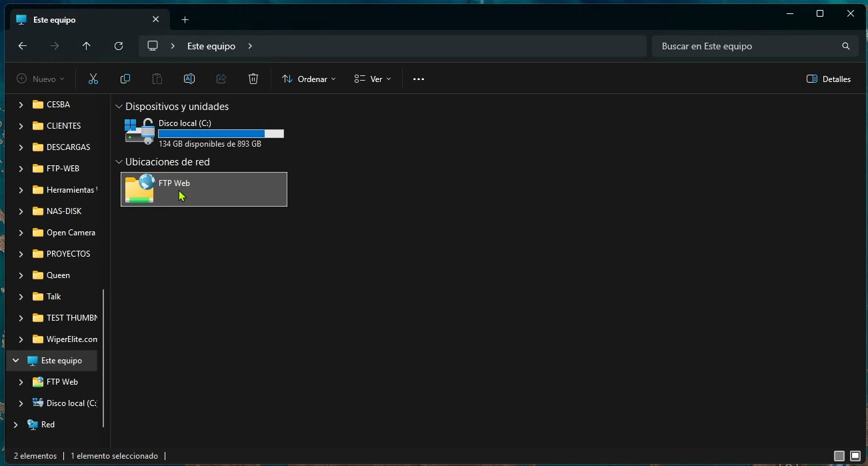This screenshot has width=868, height=466.
Task: Collapse the Dispositivos y unidades group
Action: pyautogui.click(x=119, y=107)
